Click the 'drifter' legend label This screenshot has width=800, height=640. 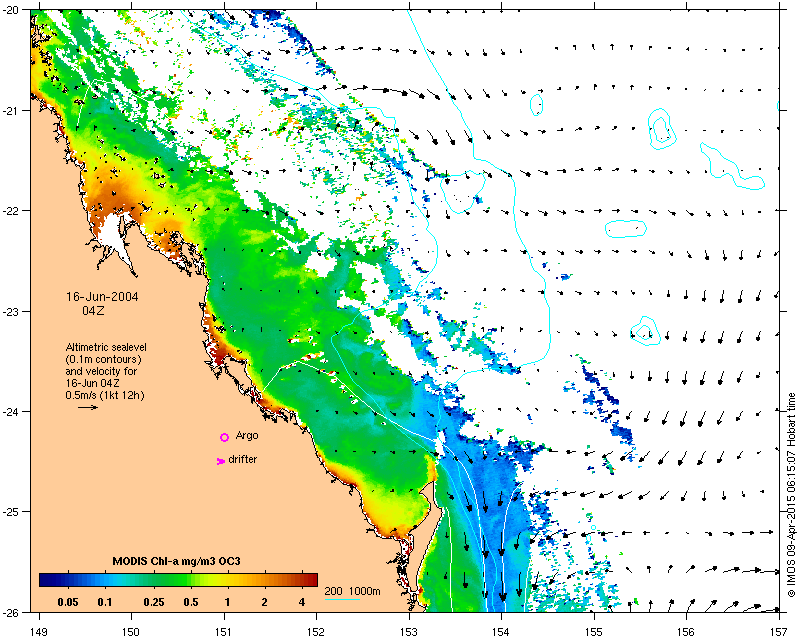[242, 459]
